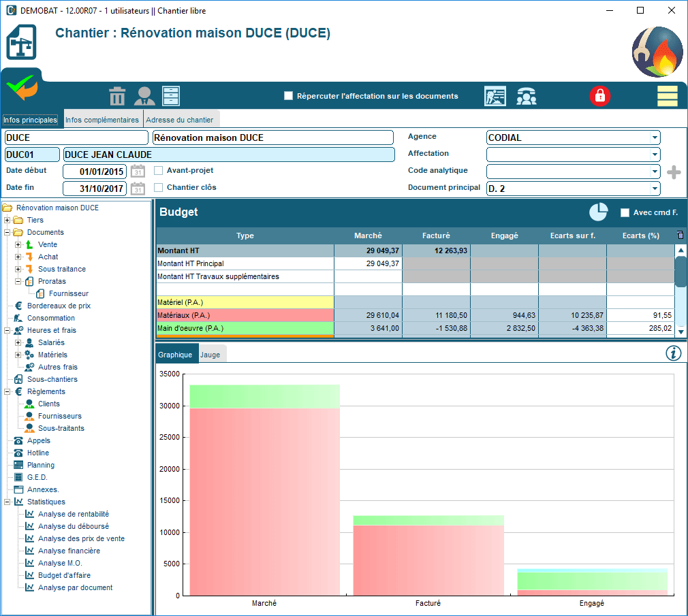
Task: Click the trash bin delete icon
Action: (118, 96)
